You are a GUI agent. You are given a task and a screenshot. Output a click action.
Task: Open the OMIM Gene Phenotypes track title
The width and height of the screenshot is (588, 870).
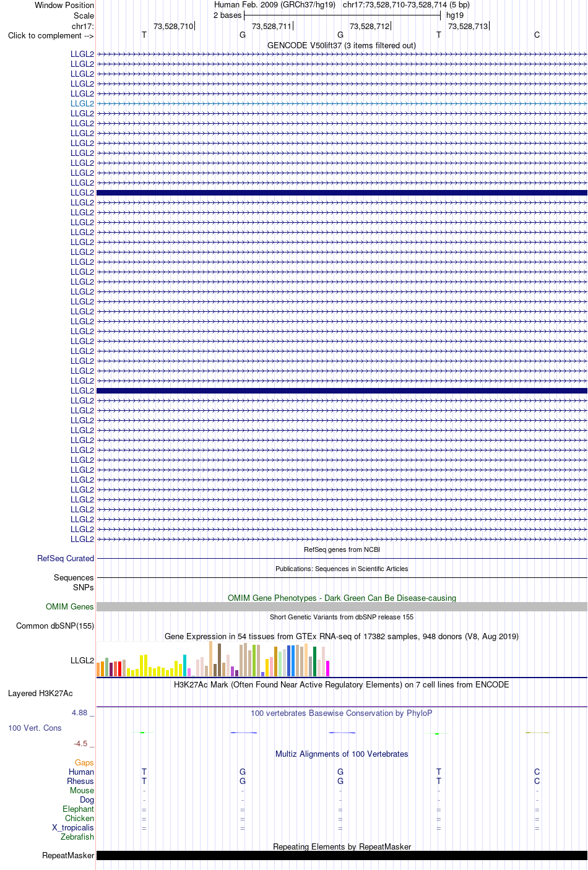[x=342, y=598]
